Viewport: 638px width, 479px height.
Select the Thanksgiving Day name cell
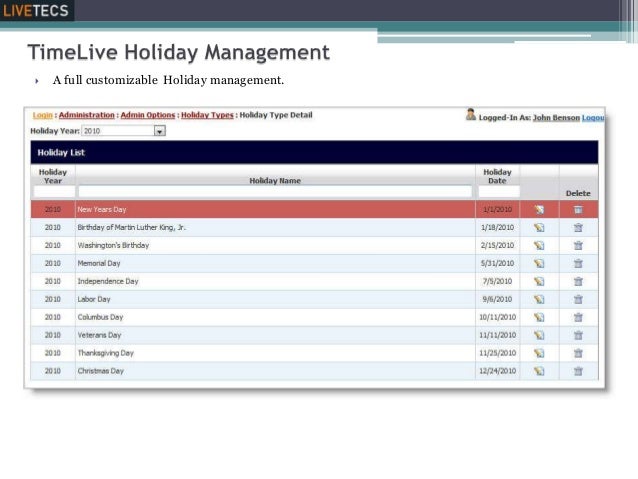pyautogui.click(x=275, y=353)
